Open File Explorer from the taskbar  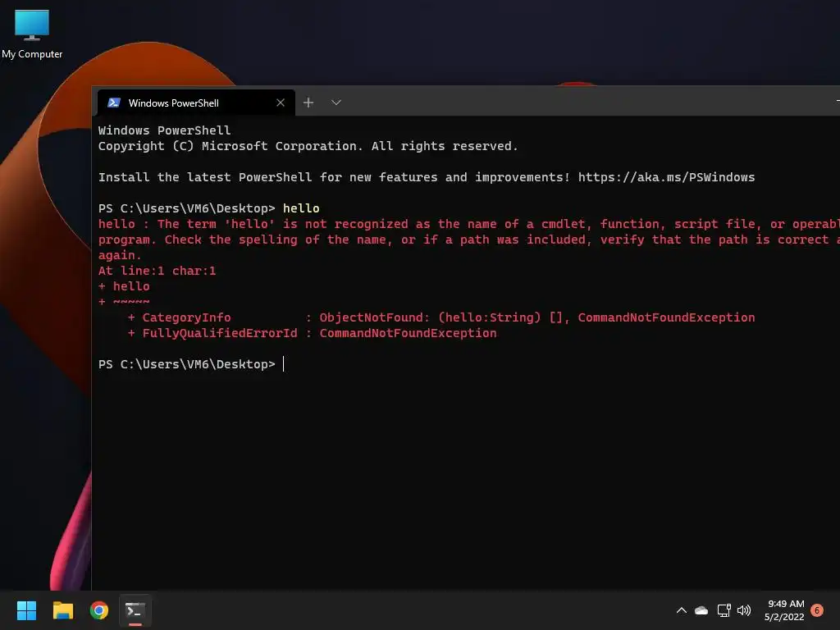click(62, 610)
